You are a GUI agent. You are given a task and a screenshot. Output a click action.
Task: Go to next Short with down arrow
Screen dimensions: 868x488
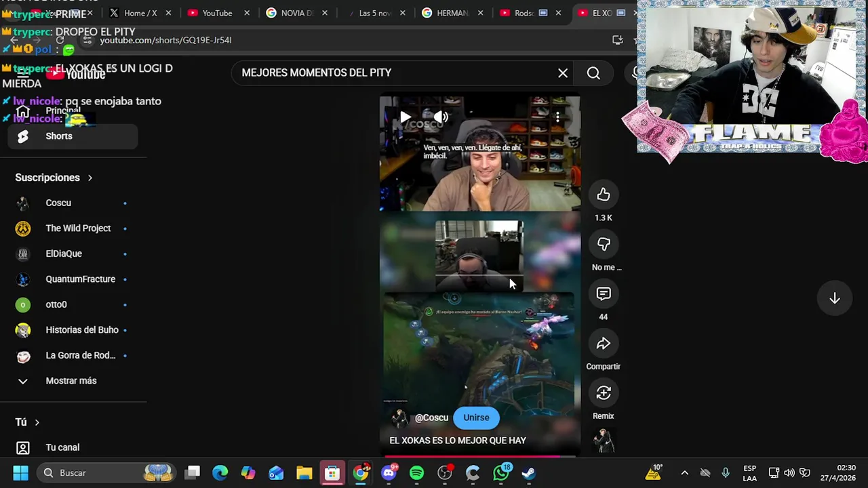(x=835, y=299)
